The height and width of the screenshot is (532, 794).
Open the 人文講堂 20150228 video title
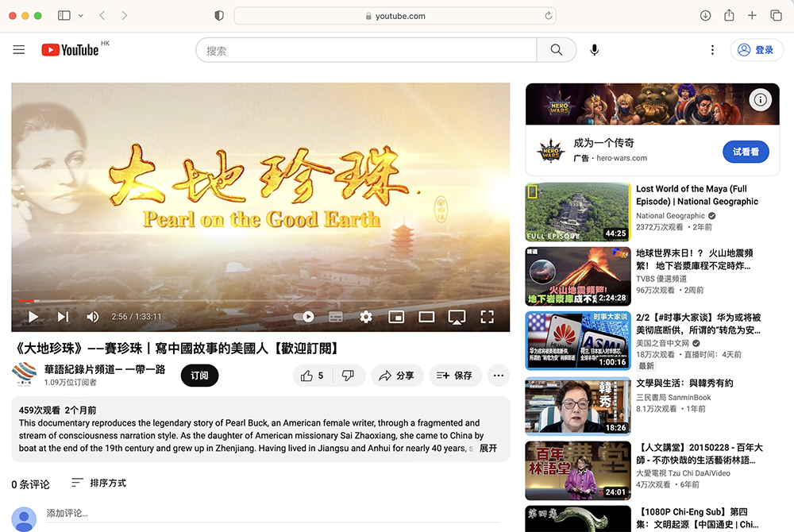[700, 453]
